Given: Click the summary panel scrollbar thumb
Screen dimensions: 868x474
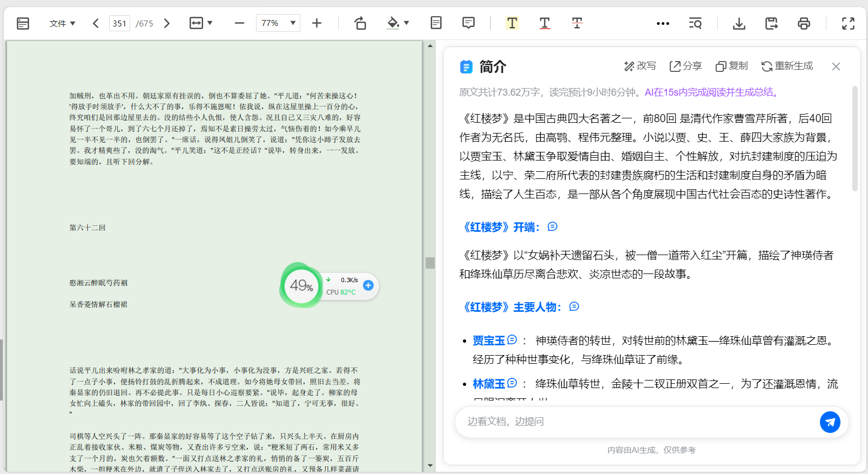Looking at the screenshot, I should coord(855,138).
